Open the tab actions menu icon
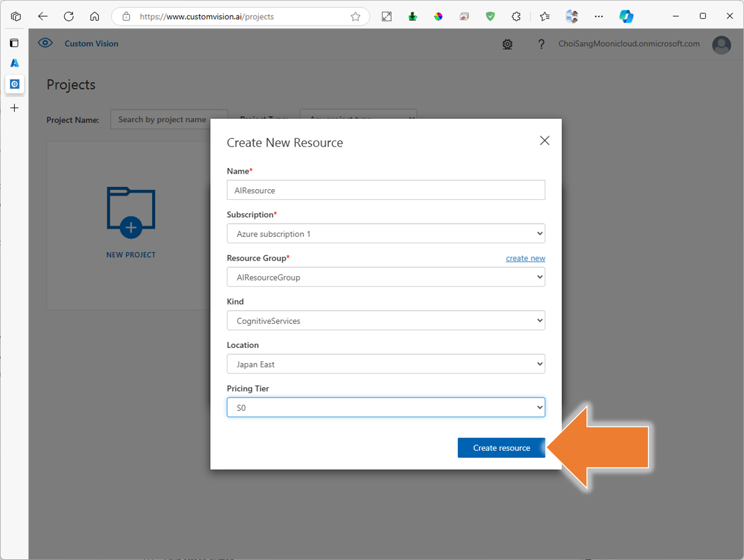744x560 pixels. (x=16, y=16)
